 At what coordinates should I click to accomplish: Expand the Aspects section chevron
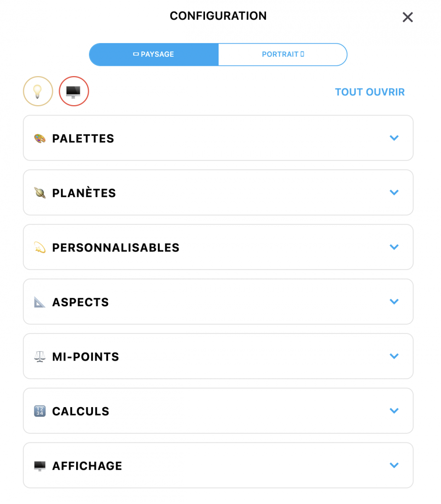[394, 301]
